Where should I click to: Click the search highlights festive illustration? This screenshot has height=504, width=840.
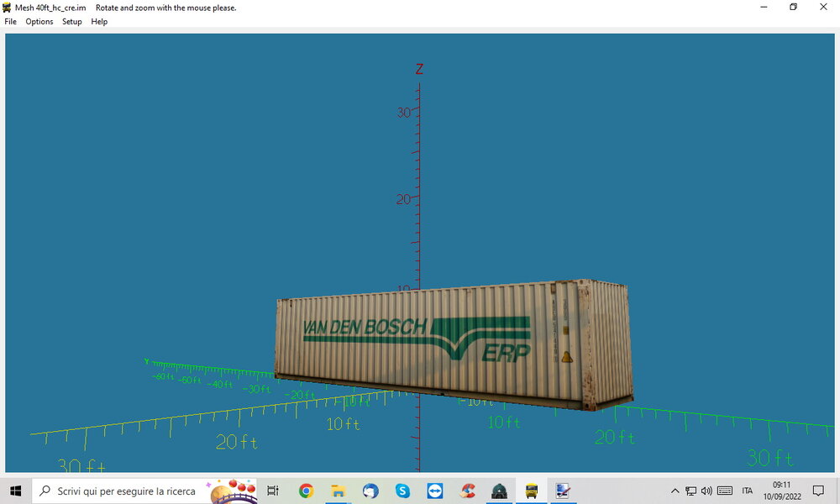tap(233, 491)
